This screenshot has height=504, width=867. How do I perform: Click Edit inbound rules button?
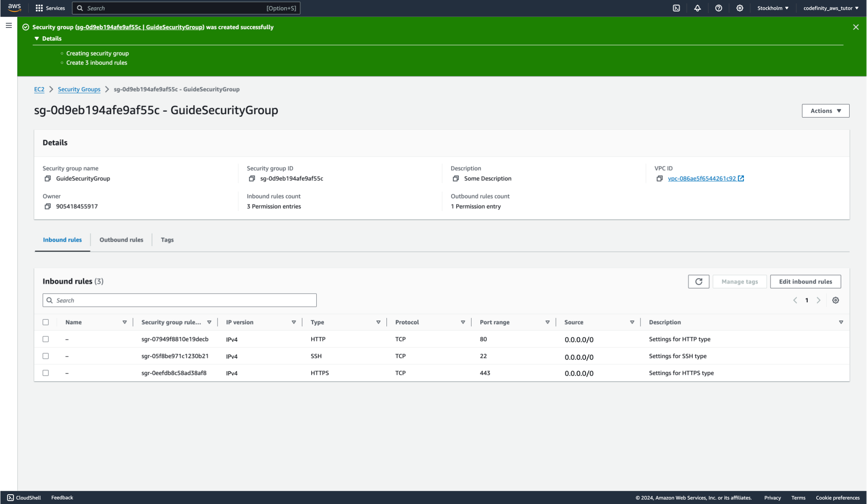tap(805, 281)
